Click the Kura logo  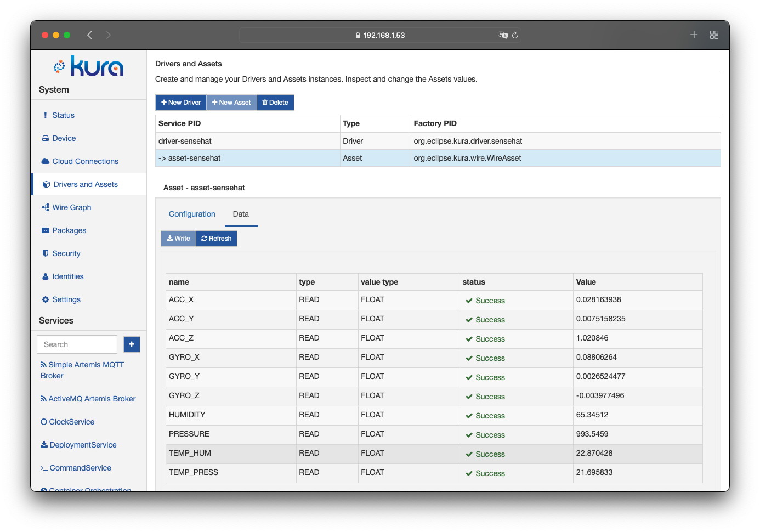click(88, 66)
